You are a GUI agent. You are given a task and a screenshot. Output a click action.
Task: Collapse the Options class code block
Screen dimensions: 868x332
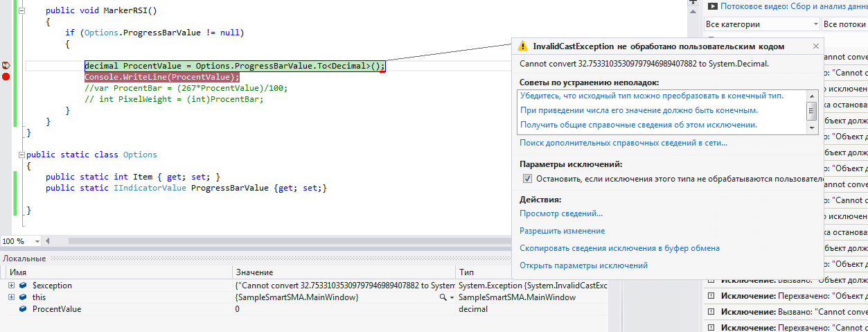coord(21,155)
